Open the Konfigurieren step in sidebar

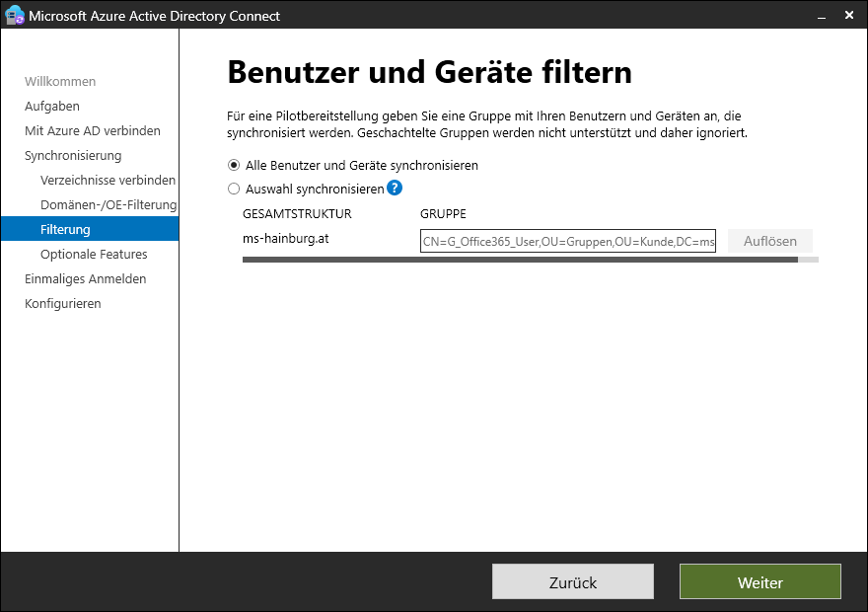tap(63, 303)
